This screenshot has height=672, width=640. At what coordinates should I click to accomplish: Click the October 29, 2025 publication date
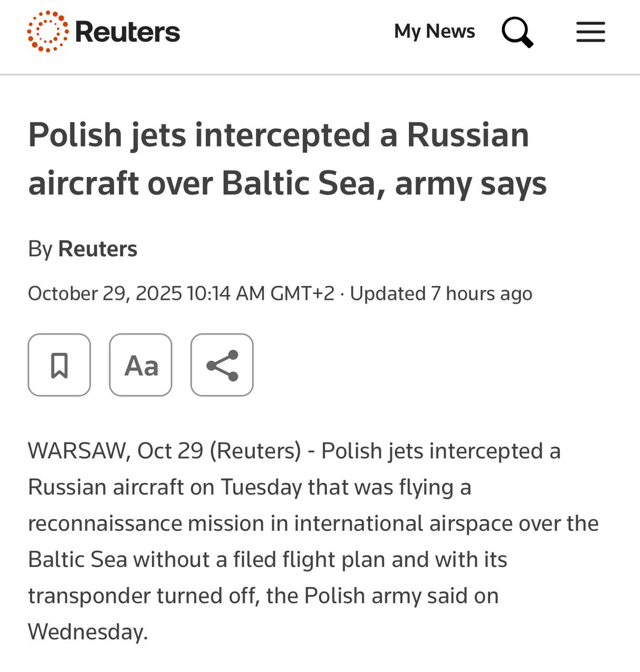point(104,293)
